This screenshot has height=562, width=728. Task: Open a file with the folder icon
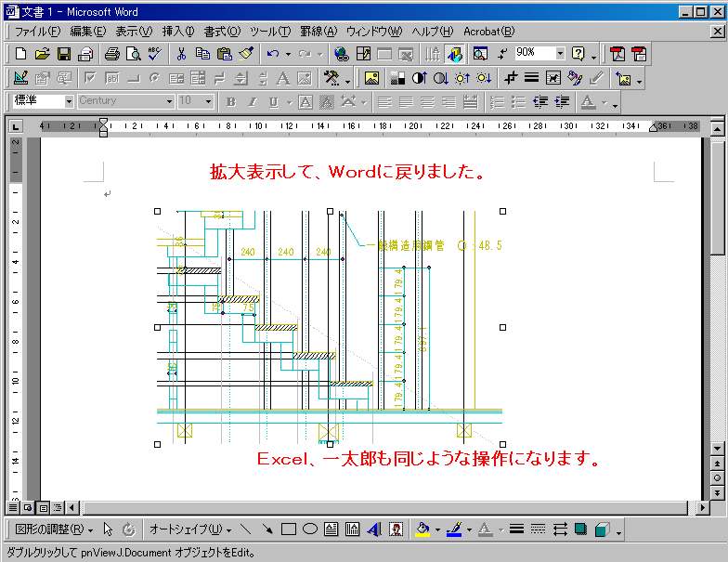(x=42, y=54)
